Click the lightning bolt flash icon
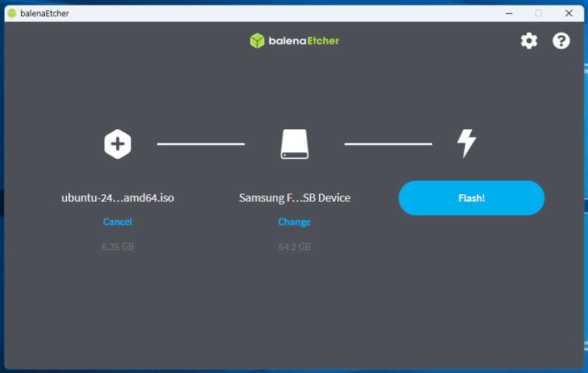Image resolution: width=588 pixels, height=373 pixels. tap(467, 144)
